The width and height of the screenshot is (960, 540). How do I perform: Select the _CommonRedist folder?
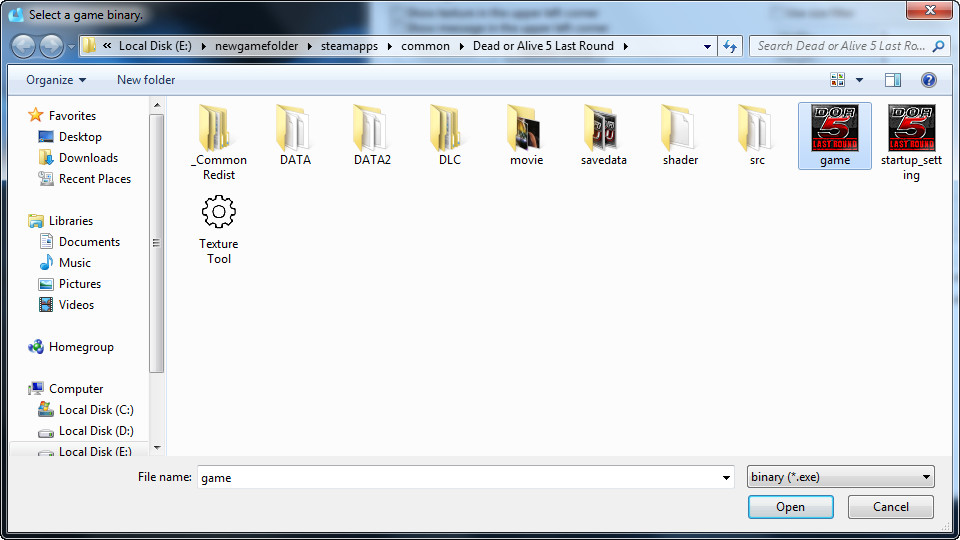tap(219, 128)
